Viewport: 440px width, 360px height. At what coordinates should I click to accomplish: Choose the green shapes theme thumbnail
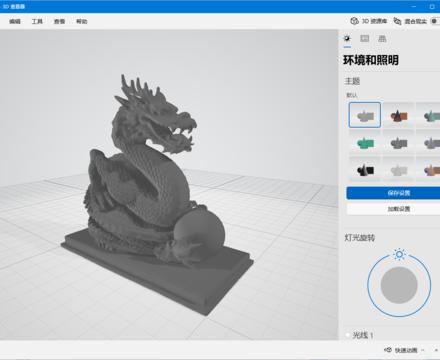[365, 143]
